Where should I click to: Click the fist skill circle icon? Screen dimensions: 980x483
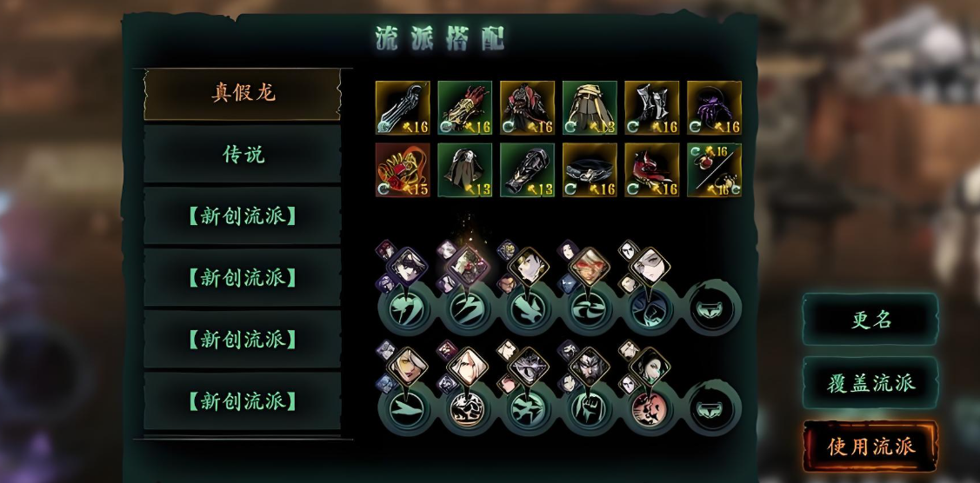coord(590,410)
